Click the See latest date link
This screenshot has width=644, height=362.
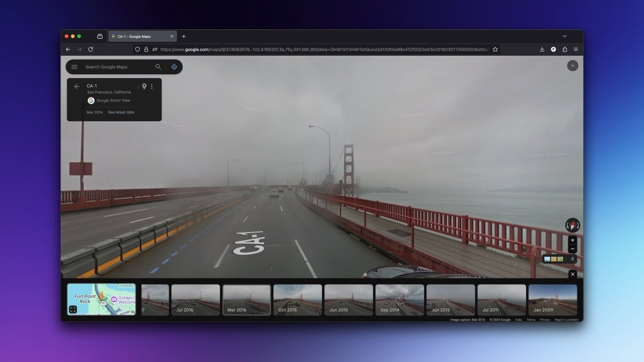click(x=121, y=112)
